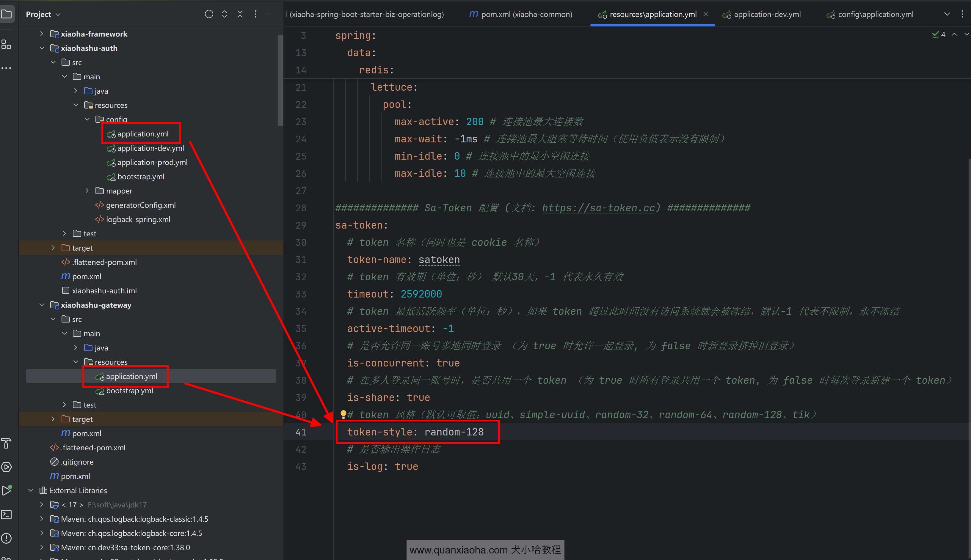Open the https://sa-token.cc link
The image size is (971, 560).
pyautogui.click(x=598, y=208)
